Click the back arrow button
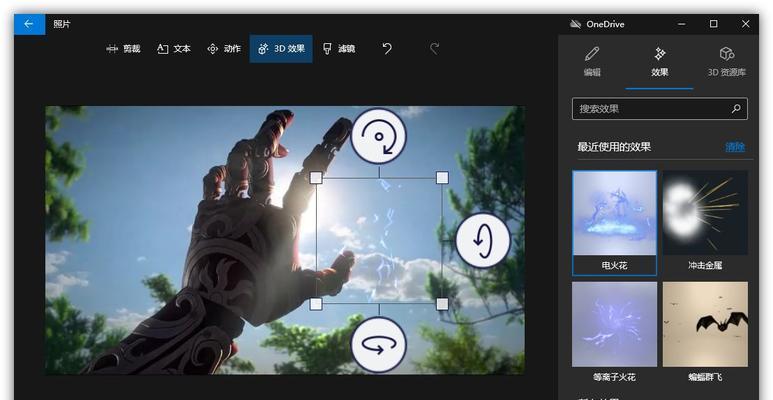Viewport: 773px width, 400px height. (29, 24)
